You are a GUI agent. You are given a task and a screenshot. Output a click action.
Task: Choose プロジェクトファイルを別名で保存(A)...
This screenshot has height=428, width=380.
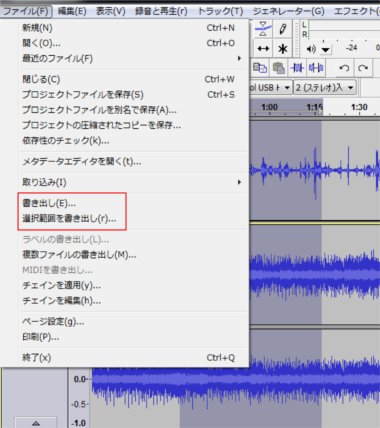133,110
